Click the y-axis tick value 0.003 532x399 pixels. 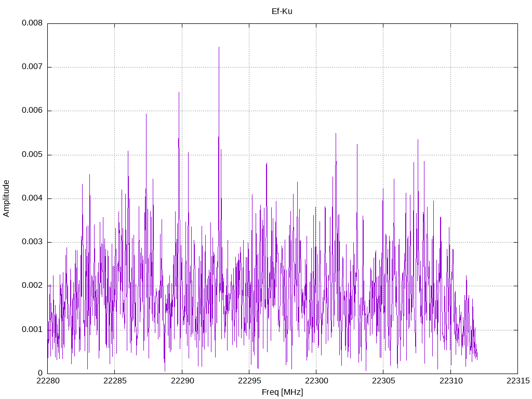32,242
